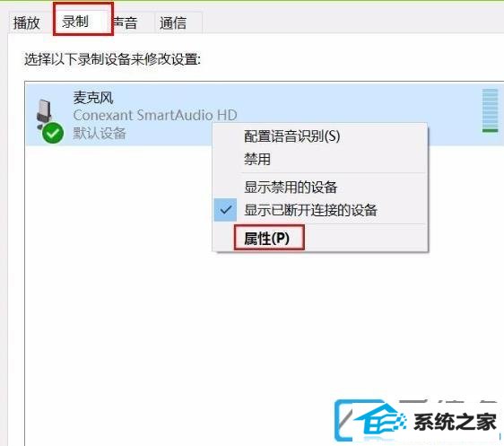Select the 麦克风 device name
This screenshot has width=504, height=446.
point(93,98)
